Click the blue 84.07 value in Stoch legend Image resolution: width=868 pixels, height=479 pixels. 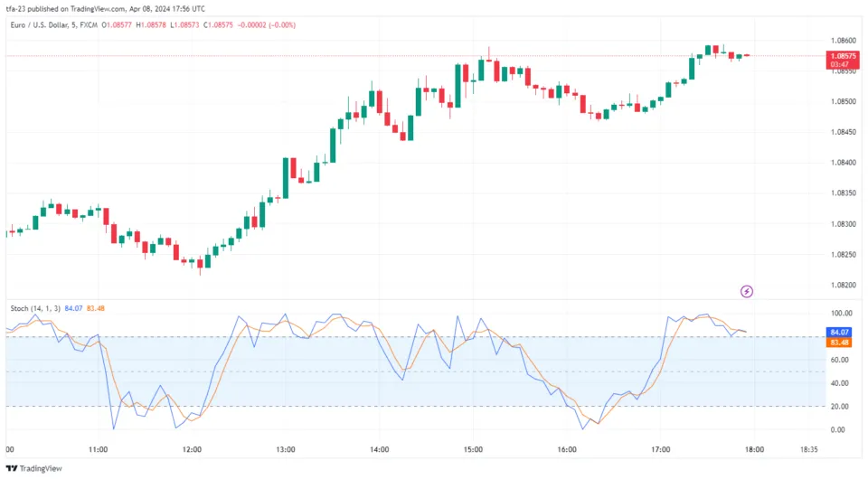[74, 308]
